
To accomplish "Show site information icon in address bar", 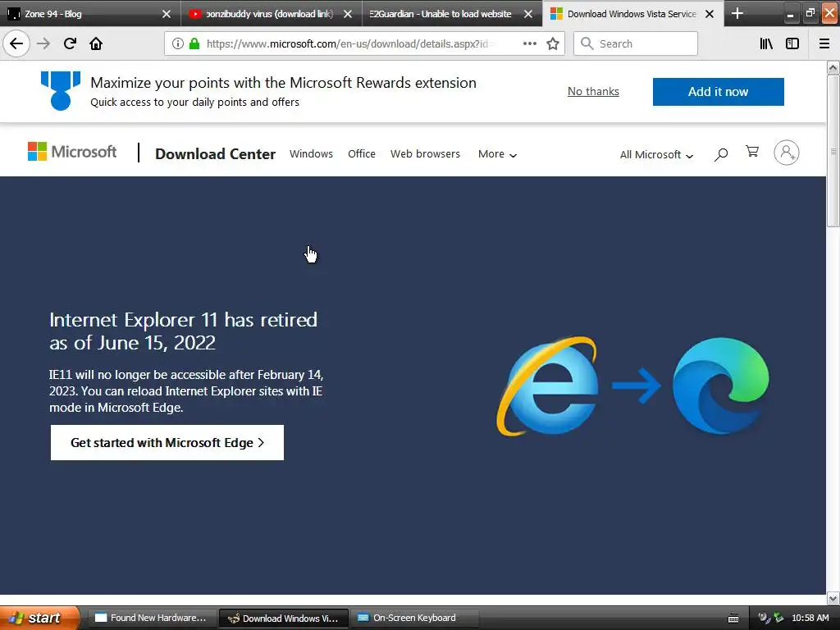I will tap(178, 43).
